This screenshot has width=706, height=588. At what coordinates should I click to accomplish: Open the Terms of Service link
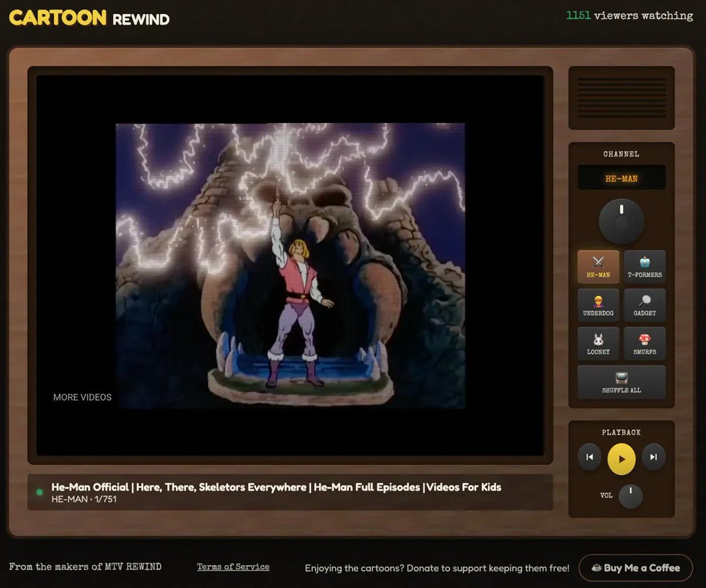click(233, 567)
